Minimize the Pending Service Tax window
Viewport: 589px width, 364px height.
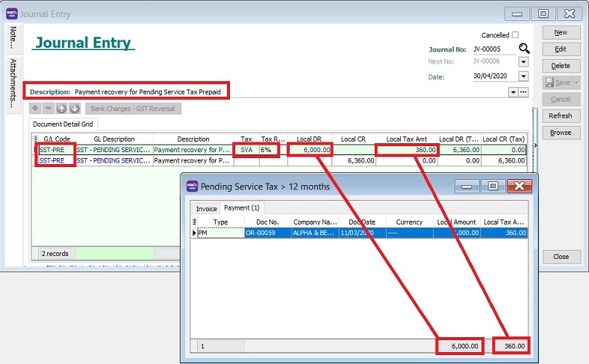467,186
